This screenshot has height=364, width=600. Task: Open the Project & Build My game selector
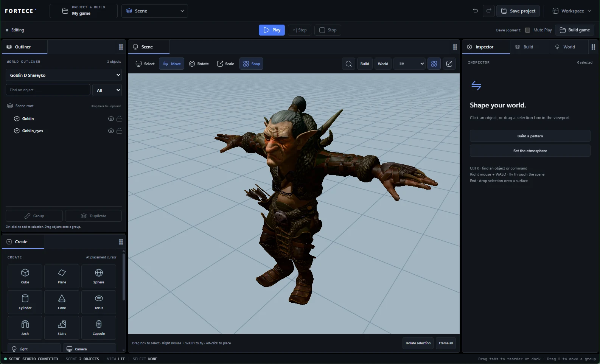pos(84,11)
